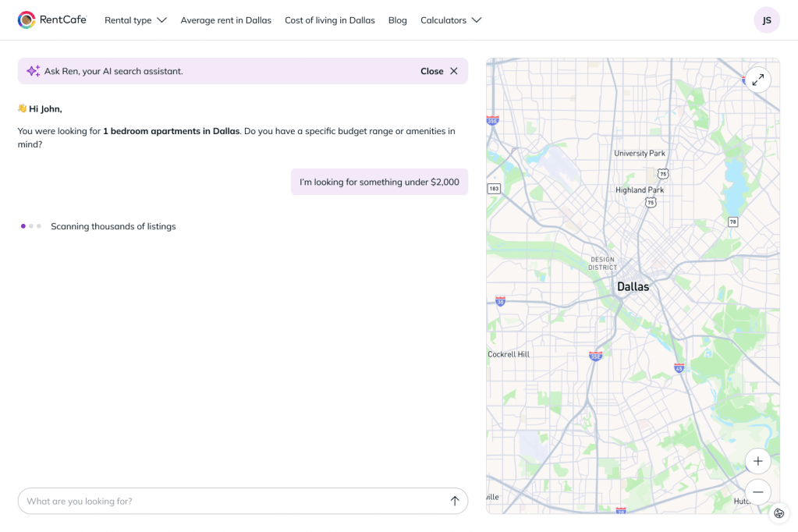Click Highland Park on the map
Viewport: 798px width, 532px height.
pyautogui.click(x=639, y=190)
